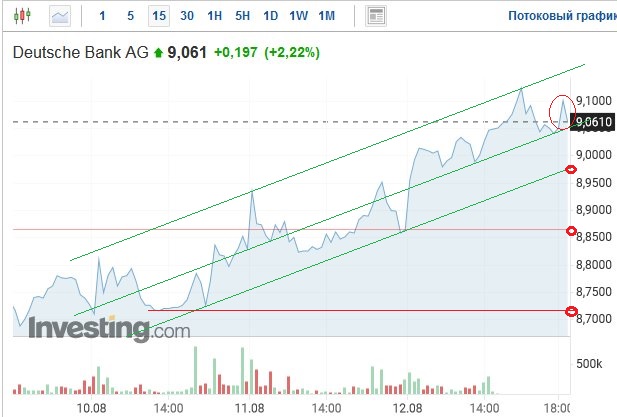The height and width of the screenshot is (417, 617).
Task: Set chart interval to 5 minutes
Action: pyautogui.click(x=131, y=16)
